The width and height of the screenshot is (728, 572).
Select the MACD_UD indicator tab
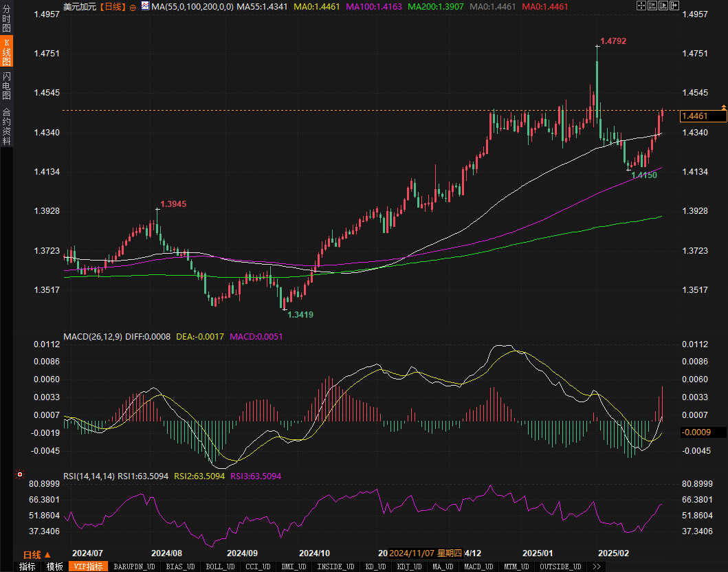[477, 566]
